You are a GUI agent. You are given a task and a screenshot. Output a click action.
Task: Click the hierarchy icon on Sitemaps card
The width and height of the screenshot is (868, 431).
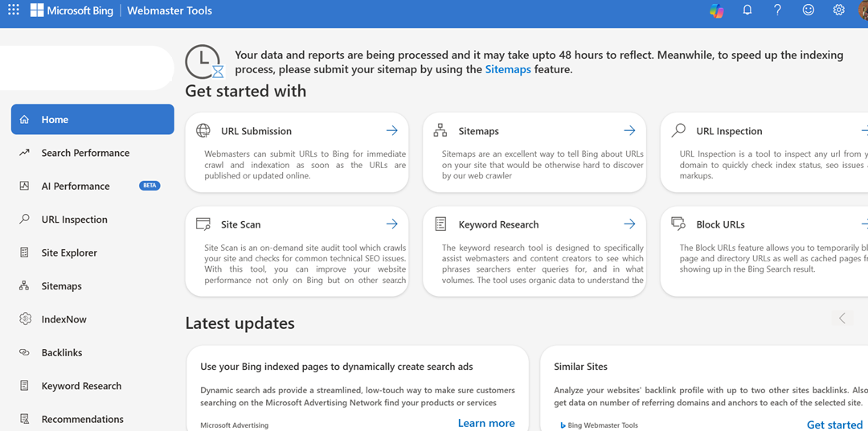440,131
